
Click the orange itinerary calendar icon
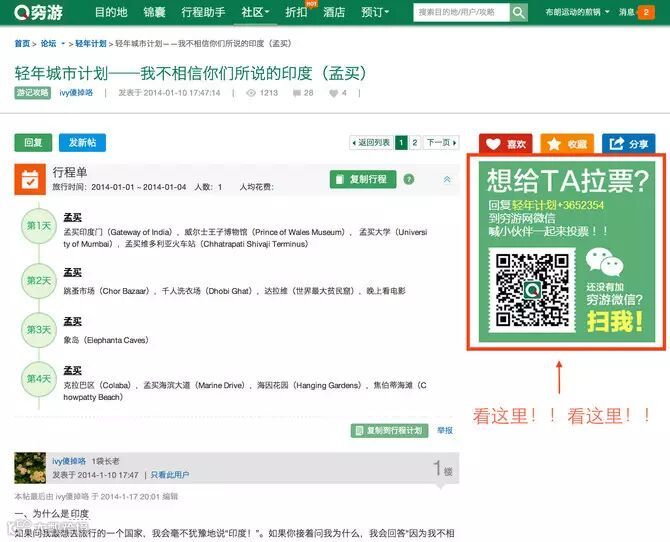pos(30,179)
